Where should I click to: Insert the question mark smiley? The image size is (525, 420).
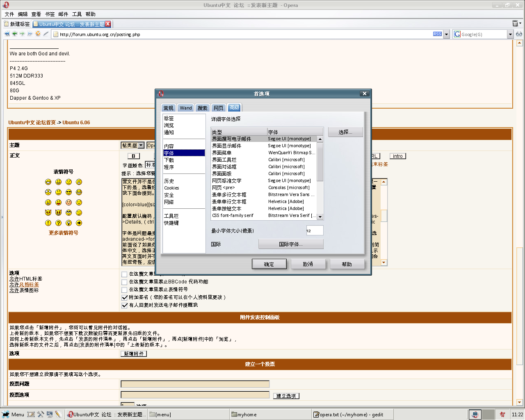click(x=59, y=223)
